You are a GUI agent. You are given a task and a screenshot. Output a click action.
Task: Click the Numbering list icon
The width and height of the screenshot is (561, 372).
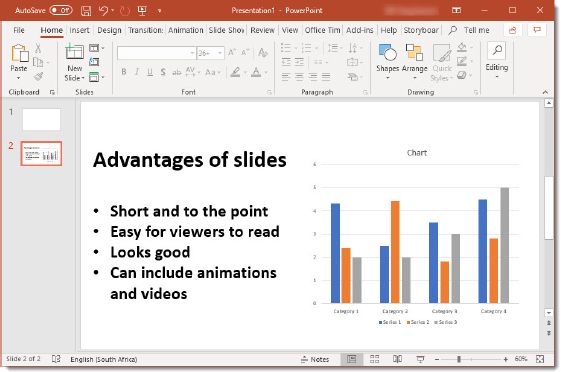[x=306, y=48]
